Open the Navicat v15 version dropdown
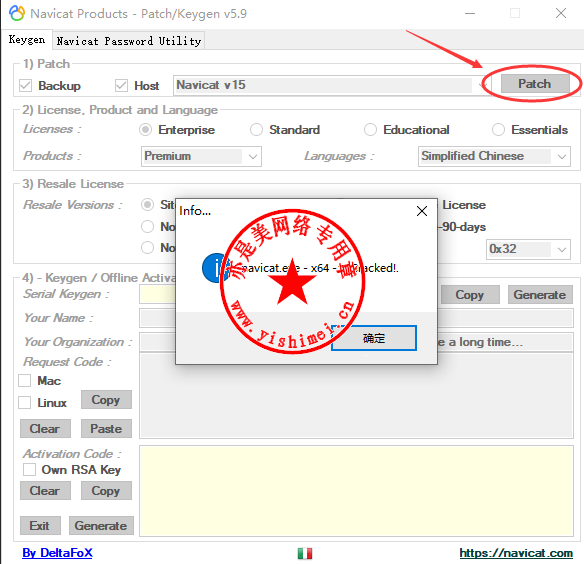 click(x=332, y=85)
